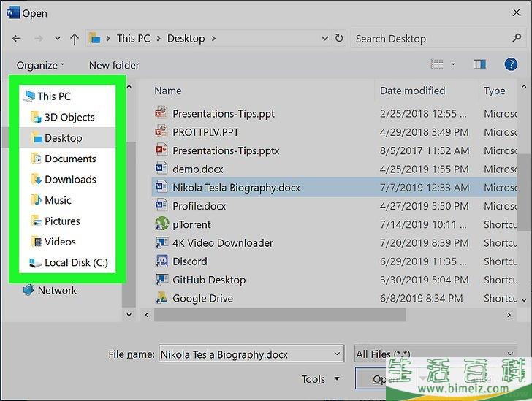Screen dimensions: 532x401
Task: Refresh the Desktop folder listing
Action: [x=339, y=39]
